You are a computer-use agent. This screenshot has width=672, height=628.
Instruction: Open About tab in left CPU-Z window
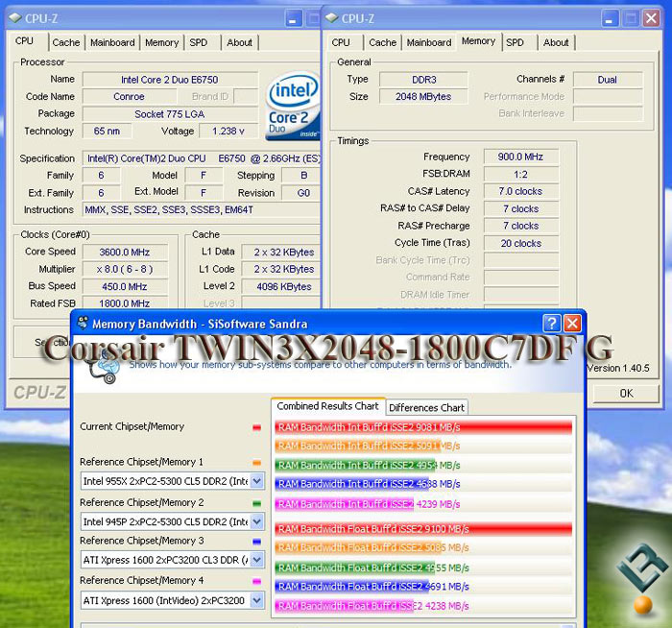tap(240, 42)
